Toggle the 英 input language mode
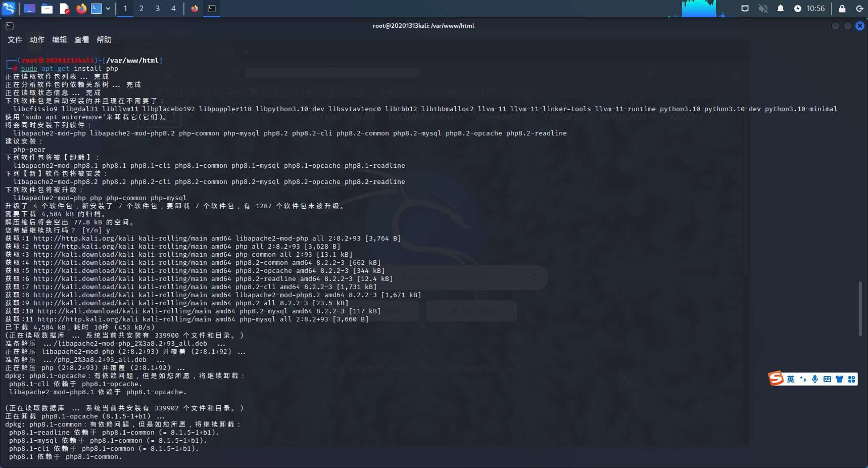 pos(791,379)
